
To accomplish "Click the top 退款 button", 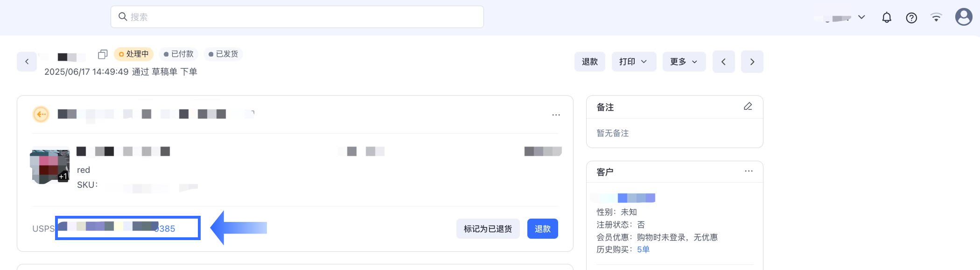I will pos(590,62).
